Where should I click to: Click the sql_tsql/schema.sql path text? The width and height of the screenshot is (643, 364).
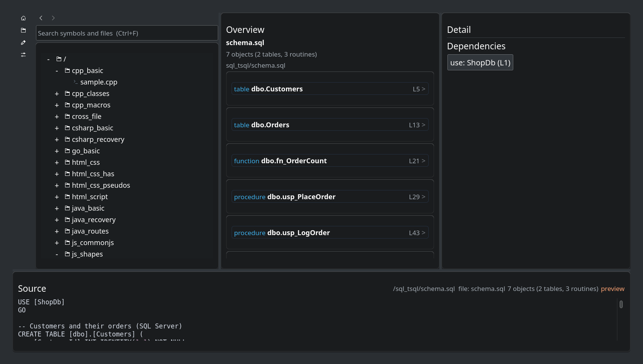pyautogui.click(x=256, y=65)
